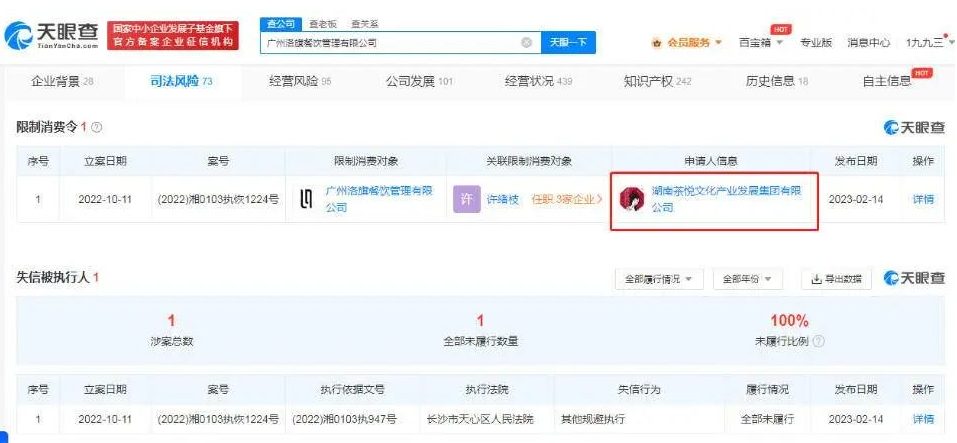Click the 广州洛旗餐饮管理 company logo
The width and height of the screenshot is (957, 443).
coord(307,199)
